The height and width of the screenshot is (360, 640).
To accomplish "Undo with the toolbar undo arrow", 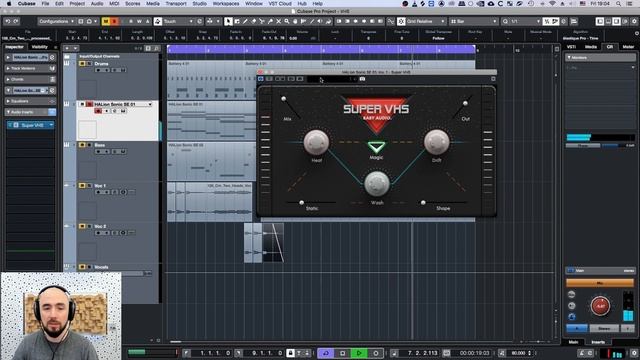I will (7, 21).
